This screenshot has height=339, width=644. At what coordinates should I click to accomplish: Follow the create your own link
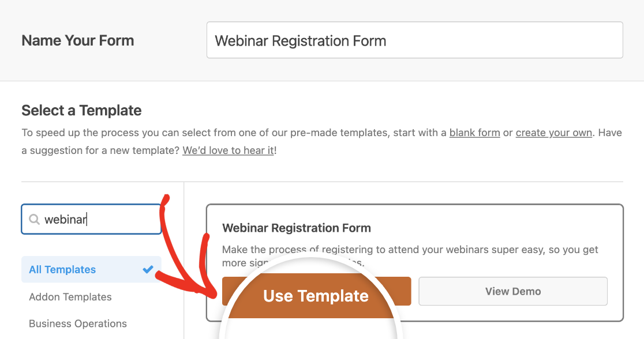click(553, 133)
